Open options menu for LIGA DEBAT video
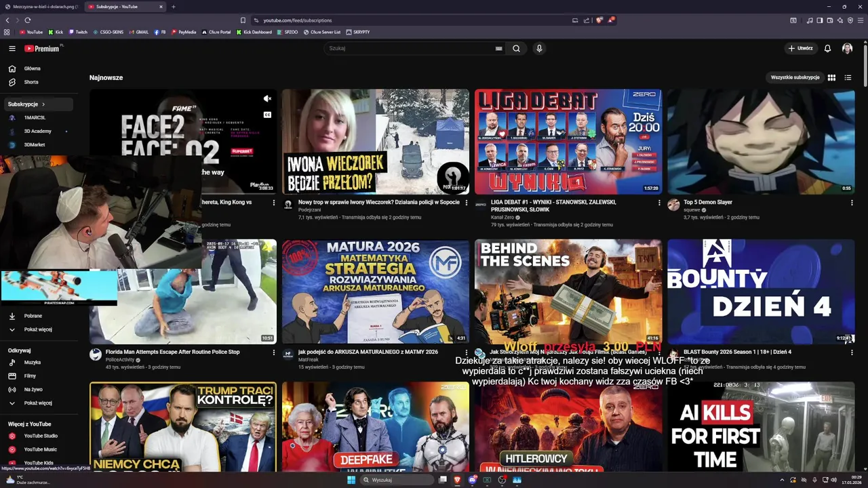The width and height of the screenshot is (868, 488). pyautogui.click(x=658, y=203)
